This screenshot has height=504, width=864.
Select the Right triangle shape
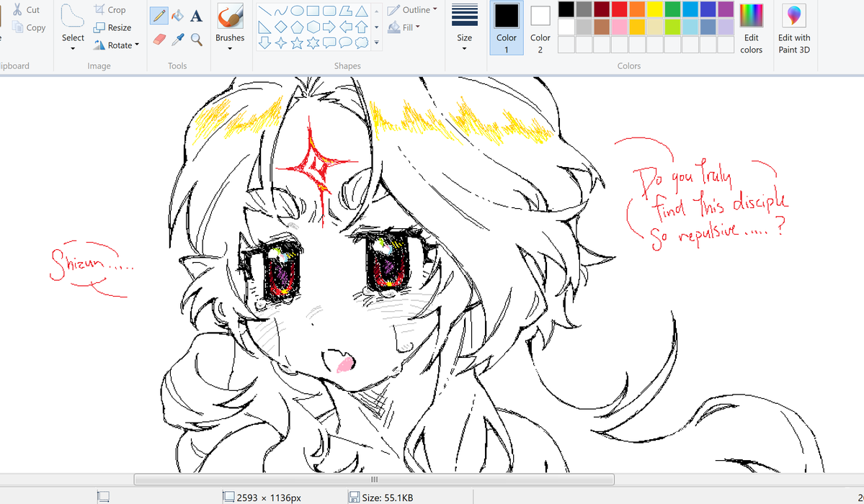(265, 27)
